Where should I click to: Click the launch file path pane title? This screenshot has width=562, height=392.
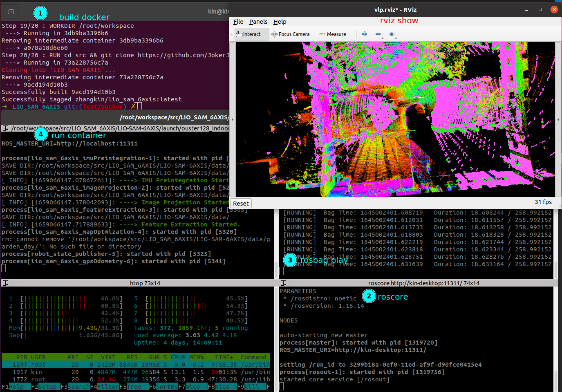click(x=121, y=128)
